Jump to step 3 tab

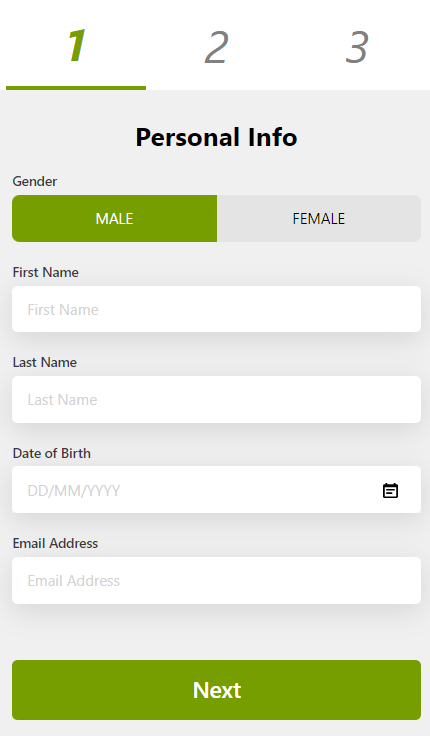click(x=357, y=47)
